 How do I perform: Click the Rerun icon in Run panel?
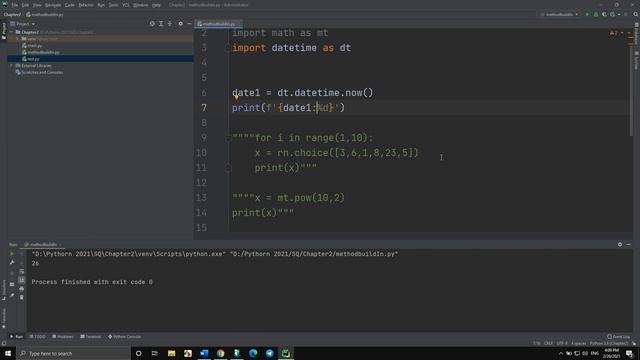[x=12, y=254]
